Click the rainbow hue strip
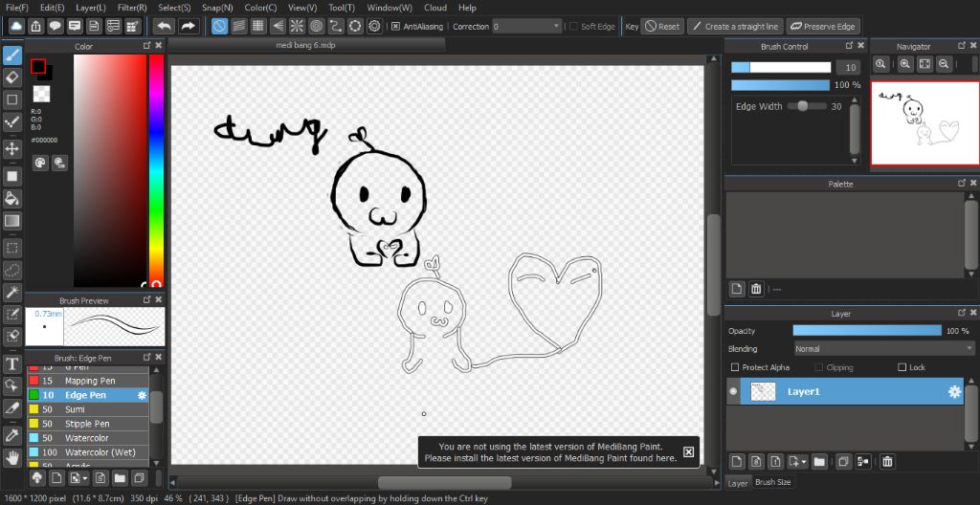The width and height of the screenshot is (980, 505). click(156, 170)
